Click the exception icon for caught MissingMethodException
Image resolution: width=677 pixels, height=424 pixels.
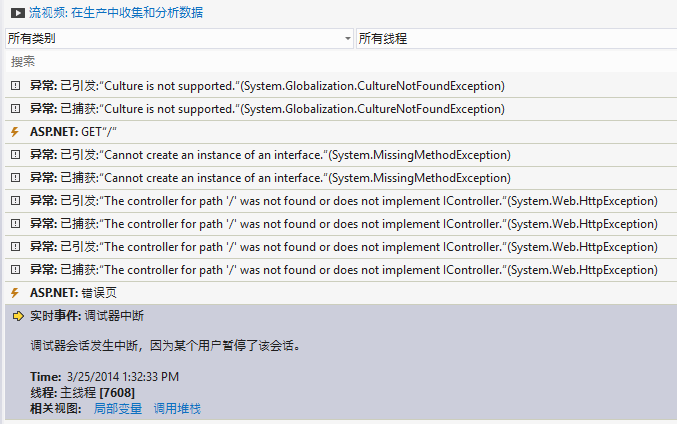click(16, 177)
